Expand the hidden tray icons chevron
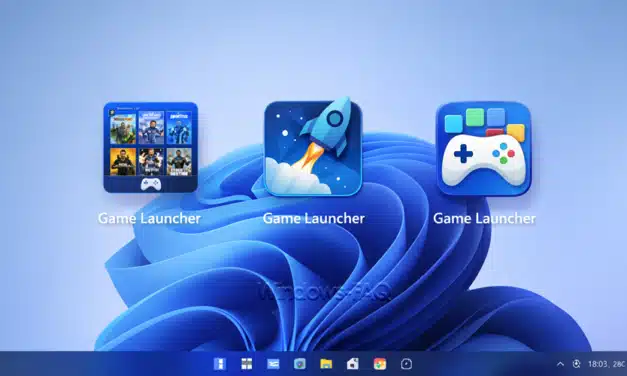 pos(560,364)
